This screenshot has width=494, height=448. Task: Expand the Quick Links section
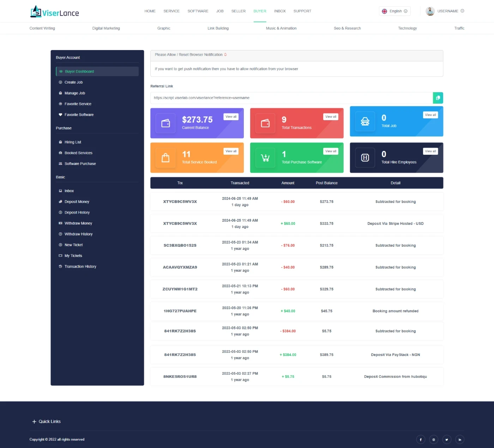pos(47,422)
